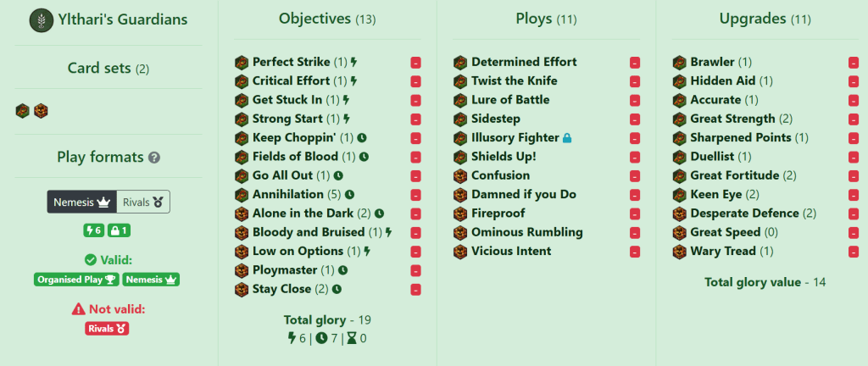Image resolution: width=868 pixels, height=366 pixels.
Task: Click the red Rivals not-valid badge
Action: [108, 328]
